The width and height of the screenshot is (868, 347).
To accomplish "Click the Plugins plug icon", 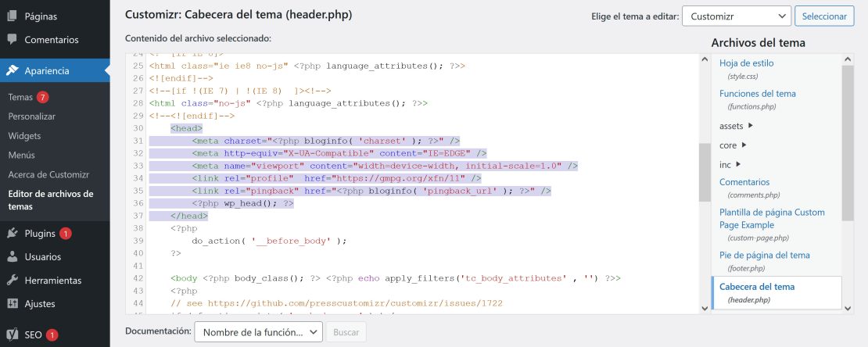I will (13, 234).
